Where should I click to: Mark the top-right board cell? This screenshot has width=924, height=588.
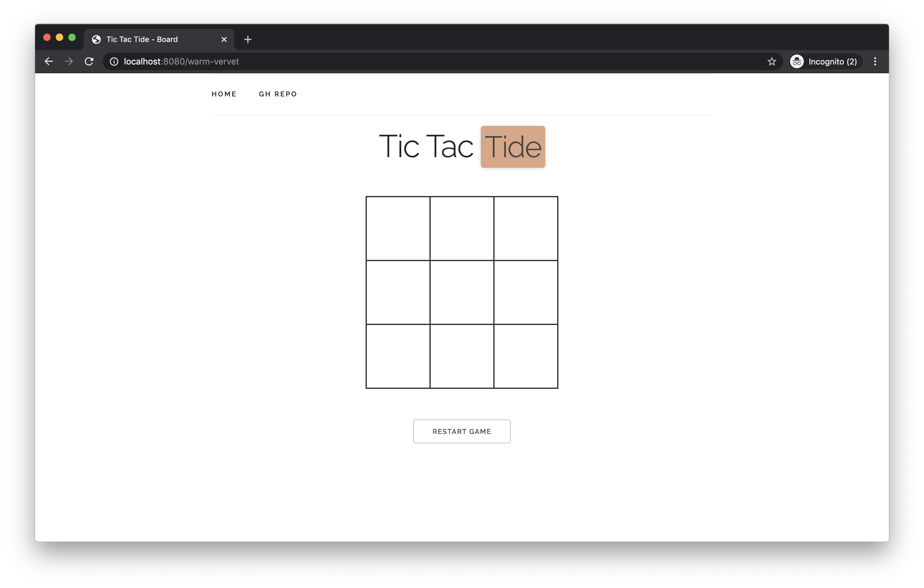[x=526, y=228]
